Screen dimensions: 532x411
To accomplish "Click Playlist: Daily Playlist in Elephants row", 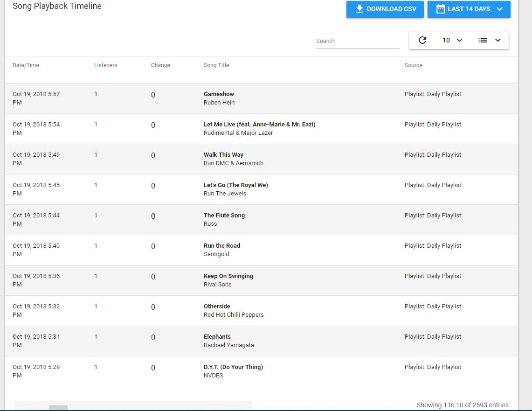I will tap(433, 337).
